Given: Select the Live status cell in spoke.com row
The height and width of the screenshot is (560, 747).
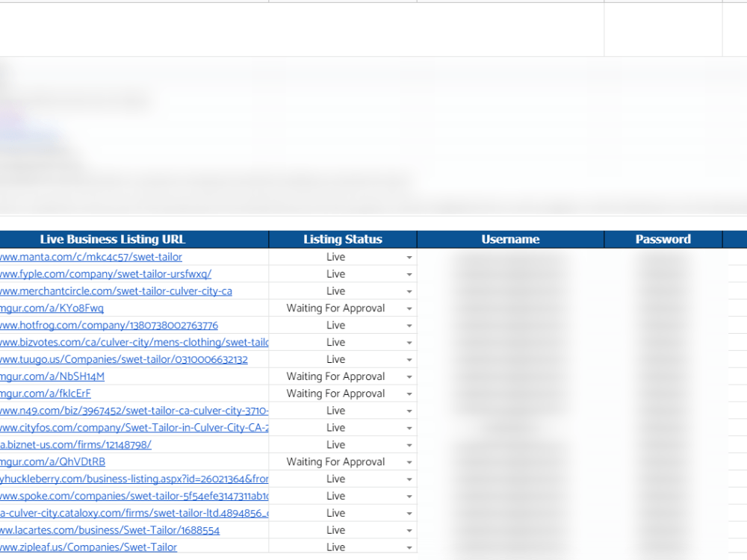Looking at the screenshot, I should pos(343,497).
